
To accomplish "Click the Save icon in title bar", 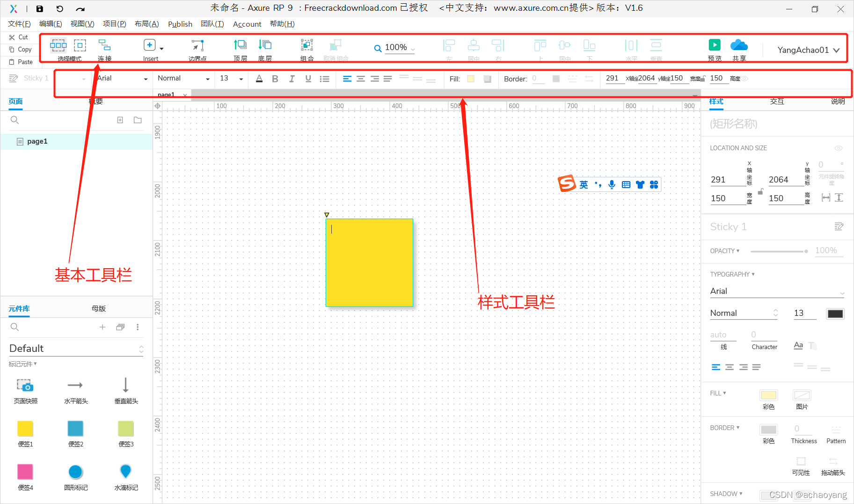I will coord(39,9).
